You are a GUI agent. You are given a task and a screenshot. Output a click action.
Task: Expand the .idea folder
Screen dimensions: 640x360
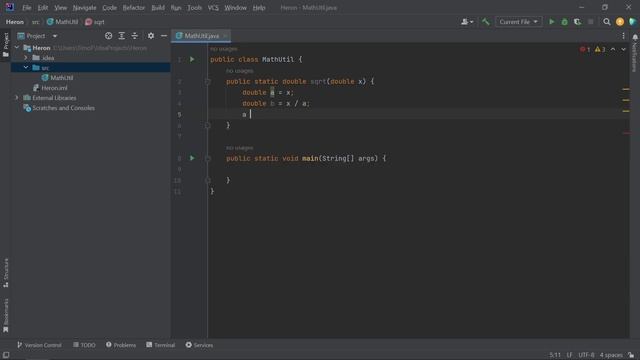tap(26, 58)
